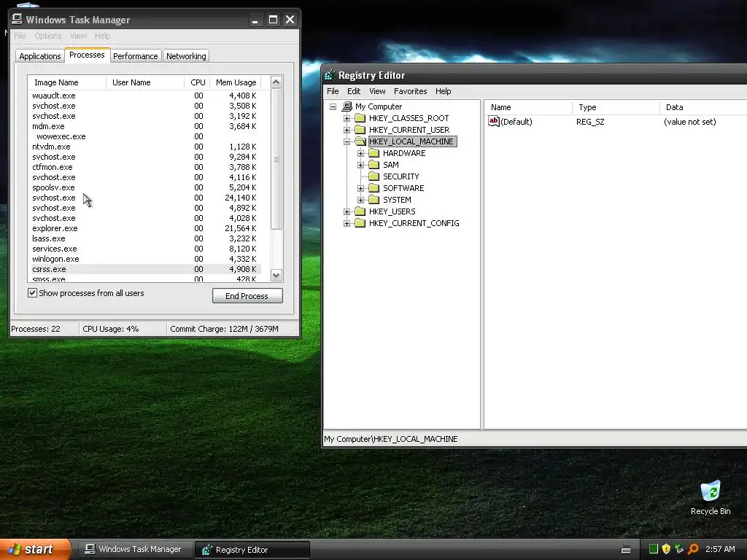Open Registry Editor File menu
Image resolution: width=747 pixels, height=560 pixels.
pos(333,91)
